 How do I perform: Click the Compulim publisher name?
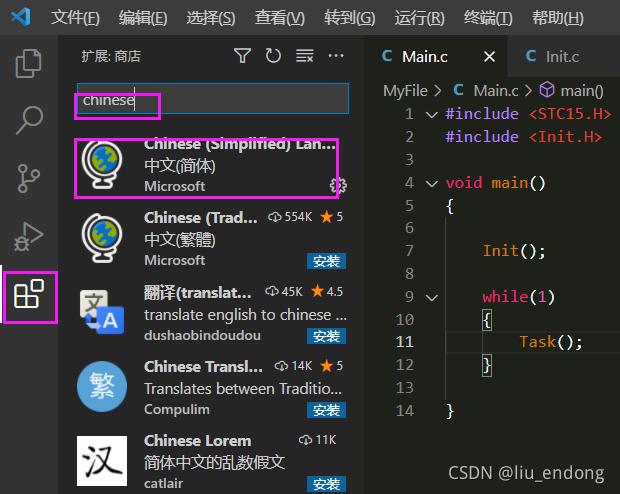[x=177, y=409]
